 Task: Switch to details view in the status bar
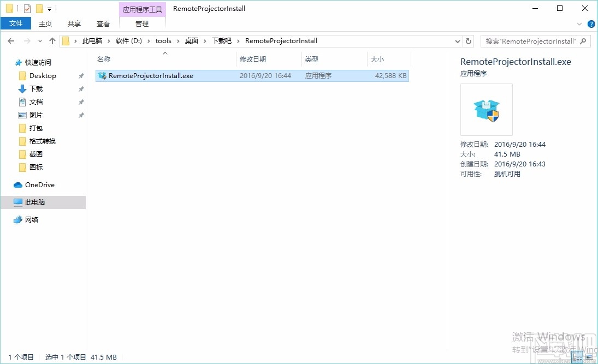point(577,357)
